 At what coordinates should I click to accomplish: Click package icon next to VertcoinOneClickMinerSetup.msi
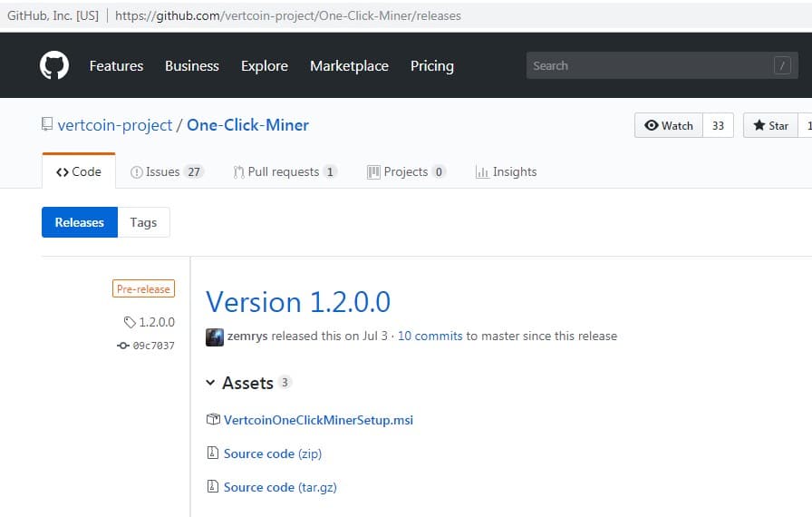pos(213,419)
